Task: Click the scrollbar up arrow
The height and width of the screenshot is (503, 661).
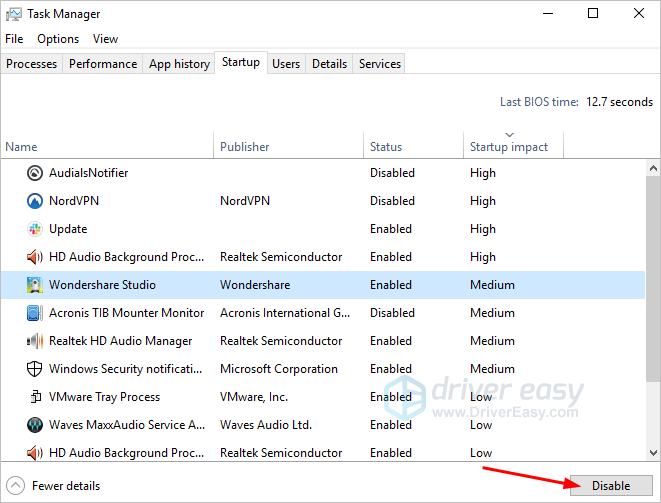Action: pos(653,168)
